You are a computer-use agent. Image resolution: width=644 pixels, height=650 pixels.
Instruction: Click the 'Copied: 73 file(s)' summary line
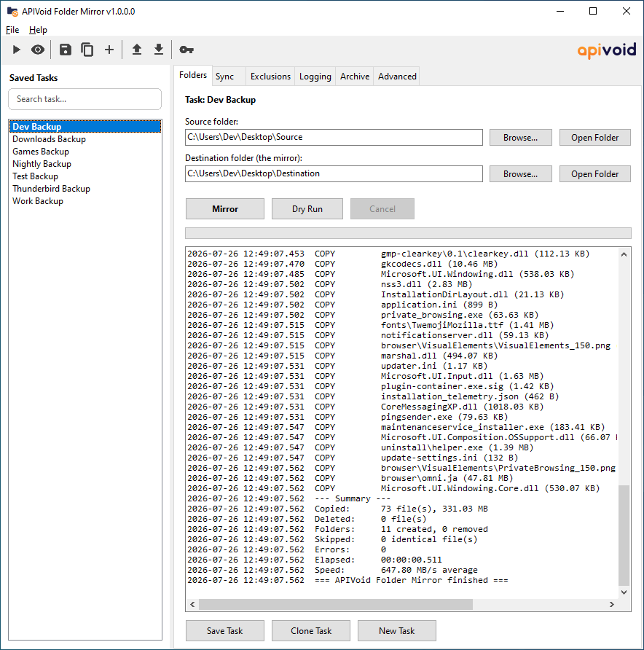click(338, 509)
